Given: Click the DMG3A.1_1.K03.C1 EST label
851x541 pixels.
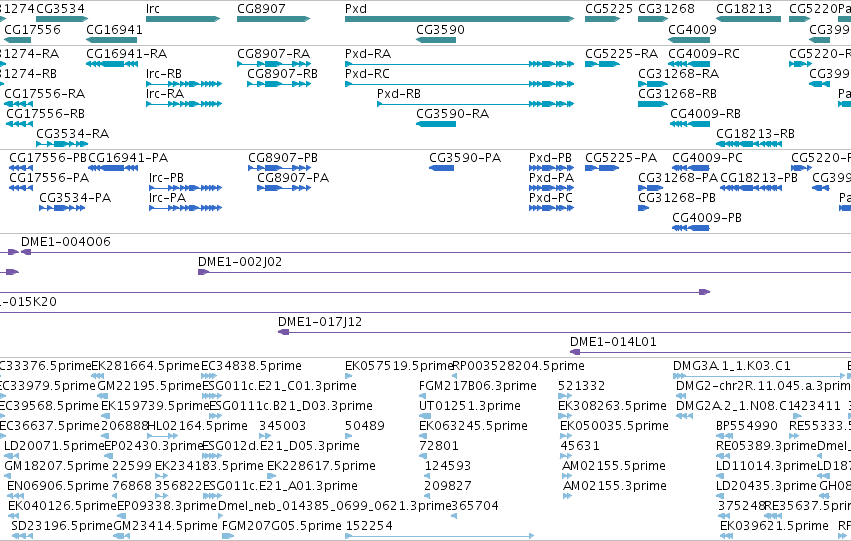Looking at the screenshot, I should pyautogui.click(x=732, y=366).
